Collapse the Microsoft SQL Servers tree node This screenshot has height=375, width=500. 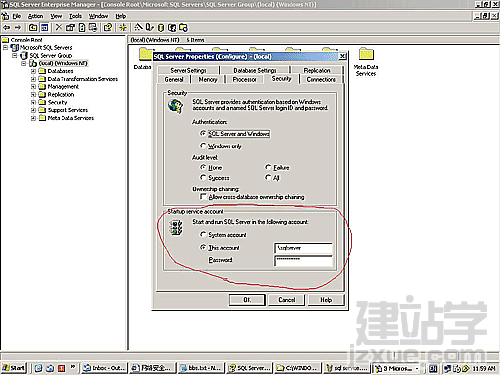pyautogui.click(x=5, y=48)
